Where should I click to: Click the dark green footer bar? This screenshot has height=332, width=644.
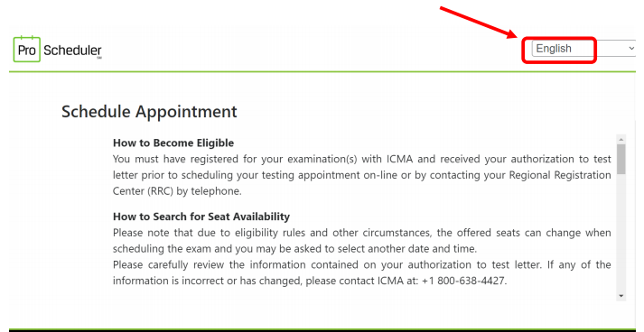[x=322, y=330]
